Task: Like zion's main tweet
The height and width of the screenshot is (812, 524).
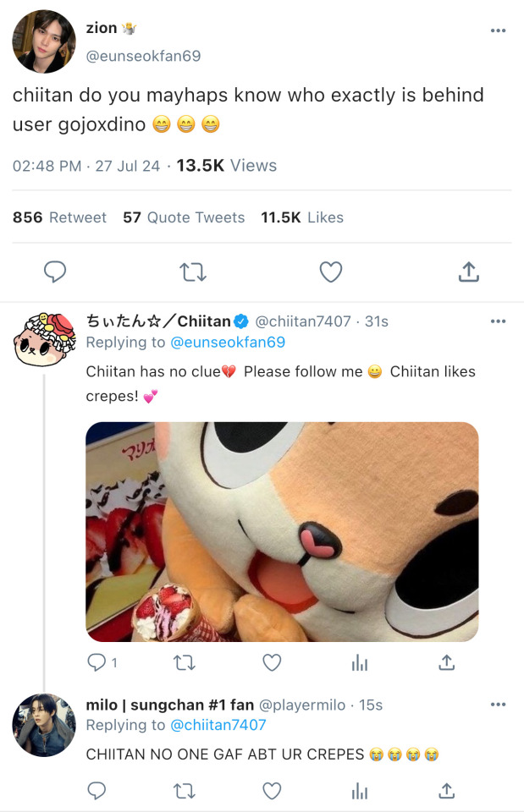Action: pyautogui.click(x=331, y=272)
